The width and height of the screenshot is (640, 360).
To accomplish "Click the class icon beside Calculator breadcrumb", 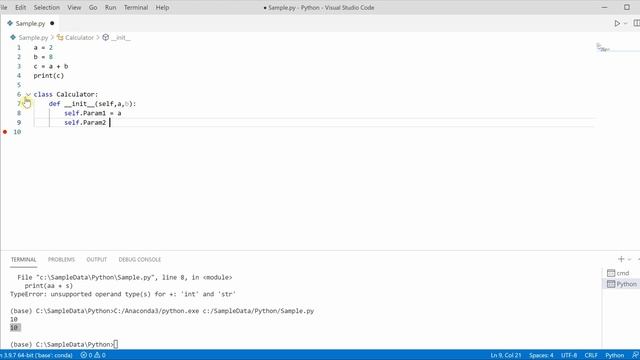I will 60,38.
